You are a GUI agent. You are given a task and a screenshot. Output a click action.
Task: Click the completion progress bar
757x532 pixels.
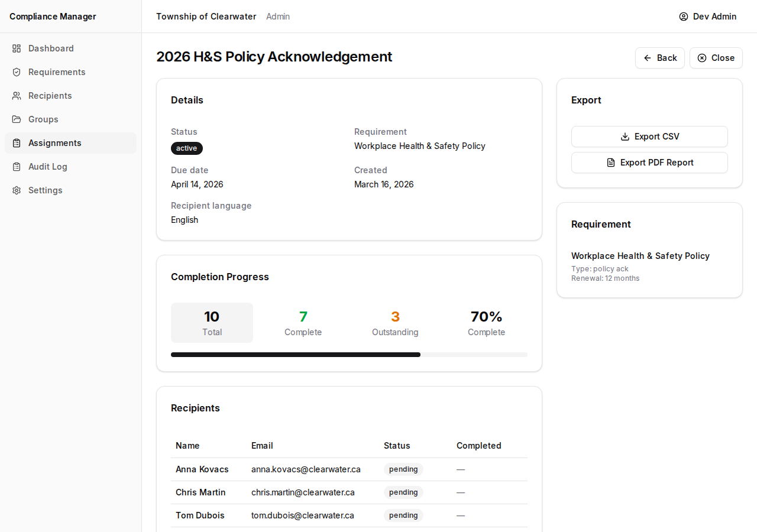click(x=349, y=355)
